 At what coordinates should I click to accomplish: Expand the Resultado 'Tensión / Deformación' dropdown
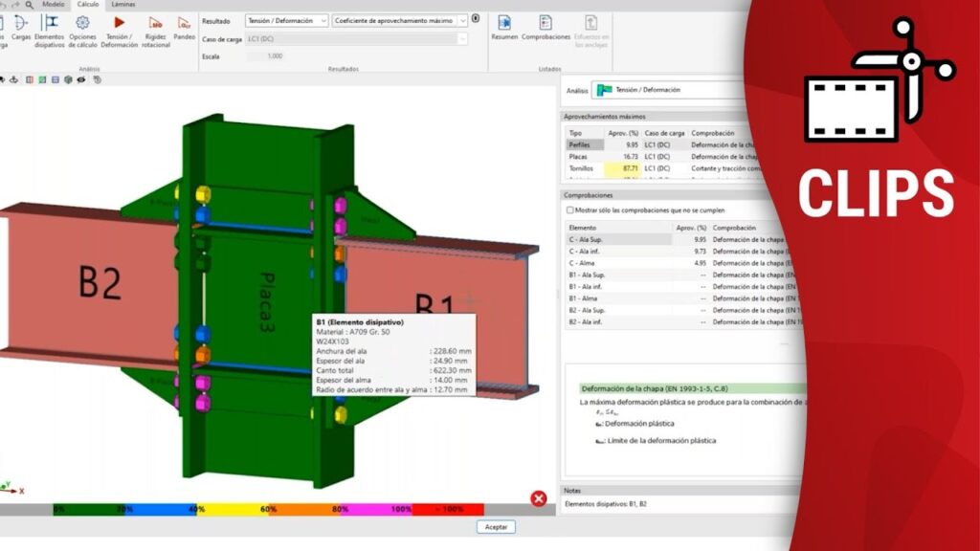(x=286, y=20)
